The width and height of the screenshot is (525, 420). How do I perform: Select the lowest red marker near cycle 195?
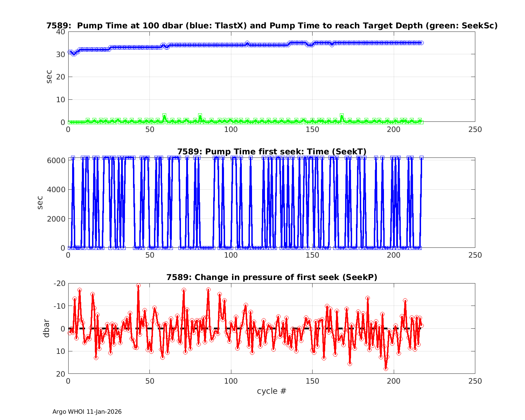386,369
